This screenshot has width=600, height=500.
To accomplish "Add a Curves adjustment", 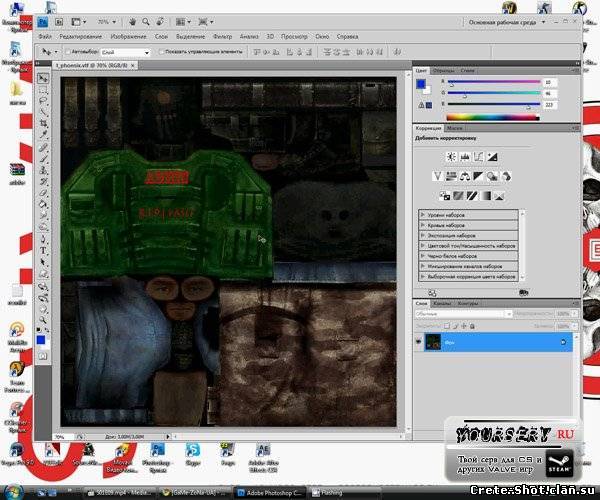I will click(478, 157).
